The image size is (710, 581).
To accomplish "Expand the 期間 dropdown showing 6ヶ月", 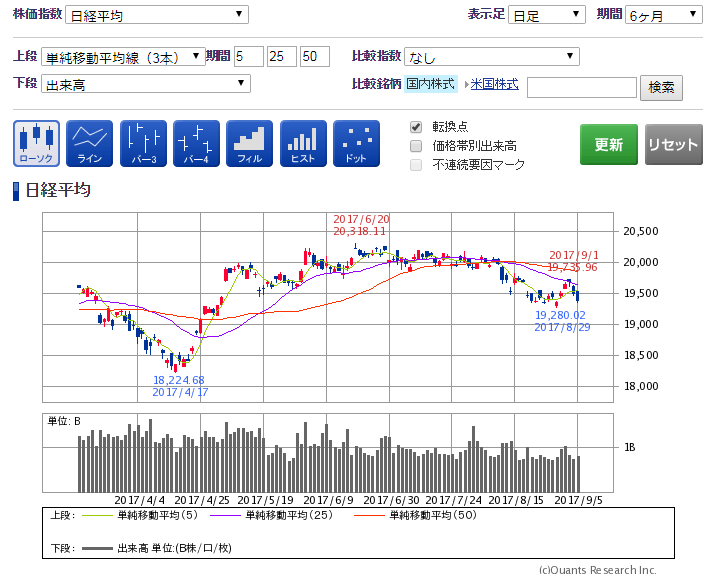I will (x=663, y=14).
